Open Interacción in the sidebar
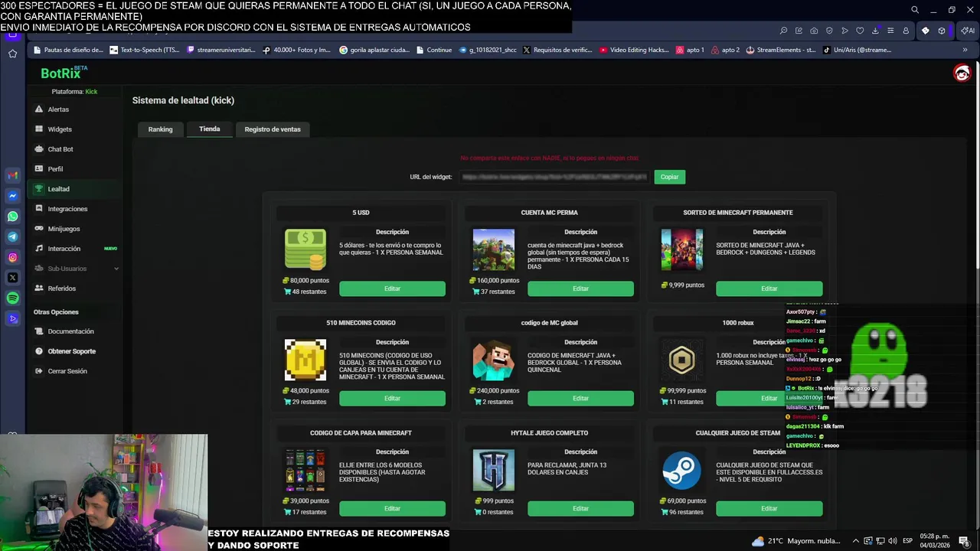This screenshot has width=980, height=551. click(64, 249)
